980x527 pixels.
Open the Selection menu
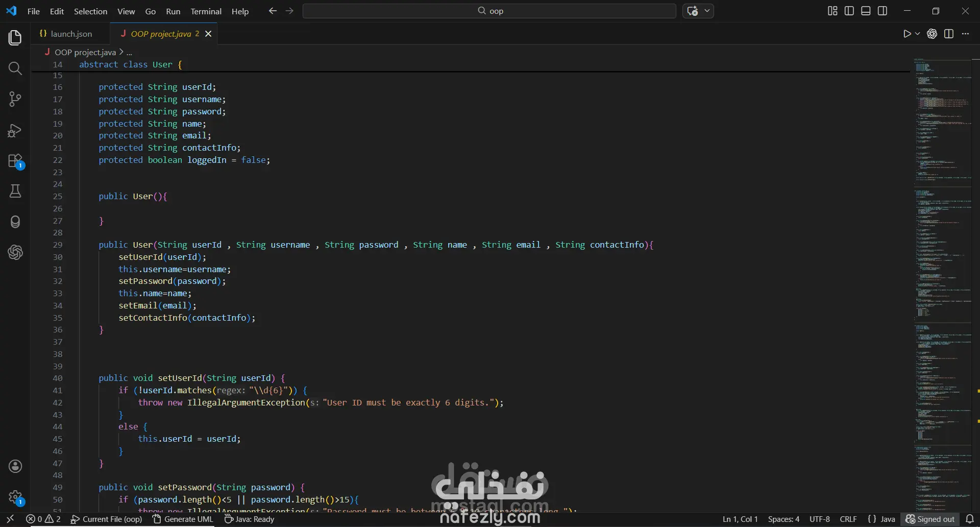[90, 11]
